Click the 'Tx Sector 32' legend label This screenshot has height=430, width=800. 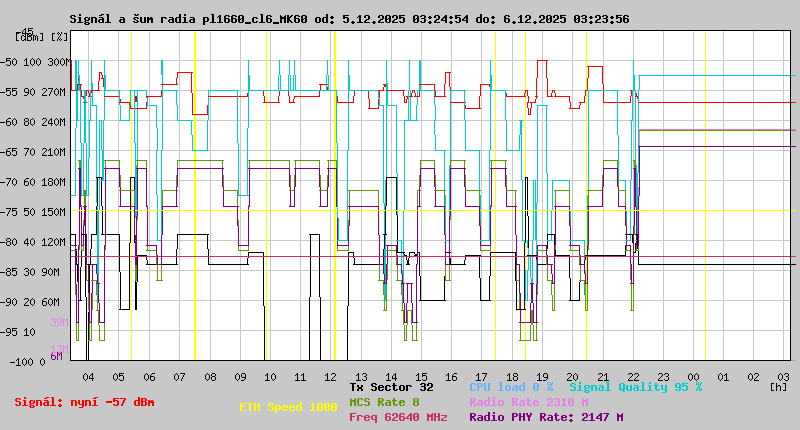(x=391, y=386)
